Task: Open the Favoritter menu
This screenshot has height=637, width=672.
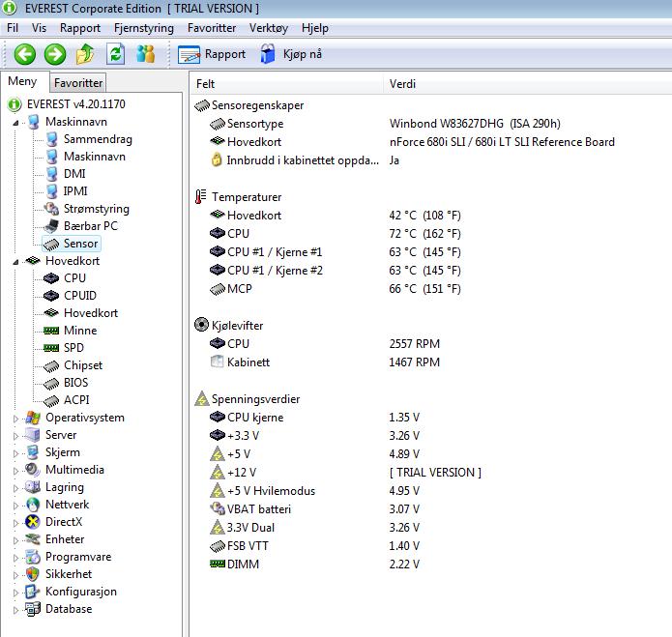Action: coord(212,28)
